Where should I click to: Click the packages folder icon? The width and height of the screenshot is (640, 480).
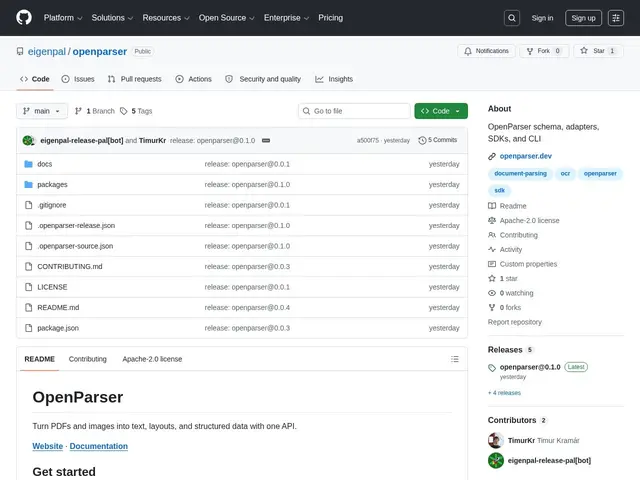pyautogui.click(x=28, y=184)
